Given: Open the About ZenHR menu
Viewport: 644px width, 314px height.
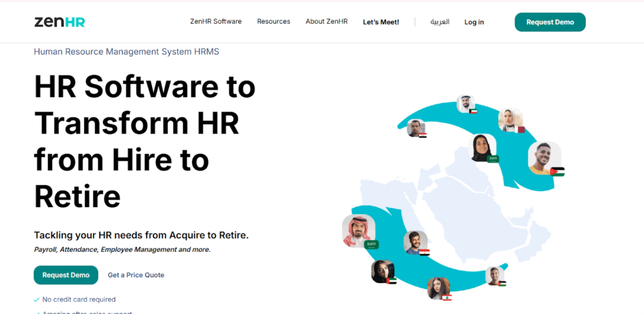Looking at the screenshot, I should click(x=326, y=22).
